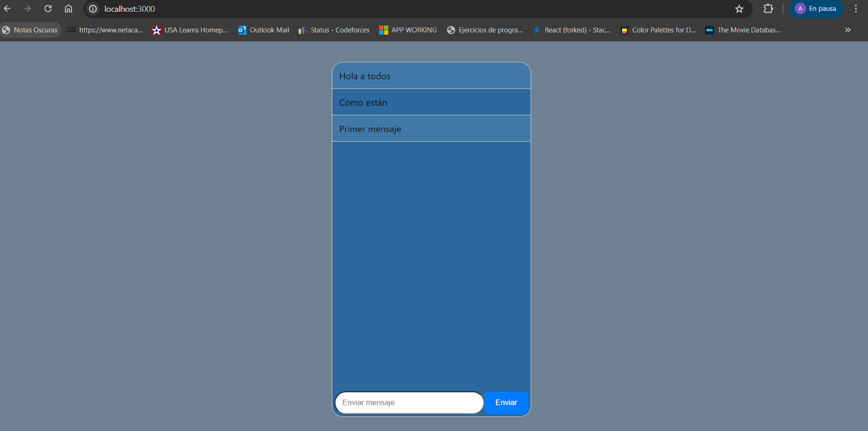Viewport: 868px width, 431px height.
Task: View site information icon in address bar
Action: (x=93, y=9)
